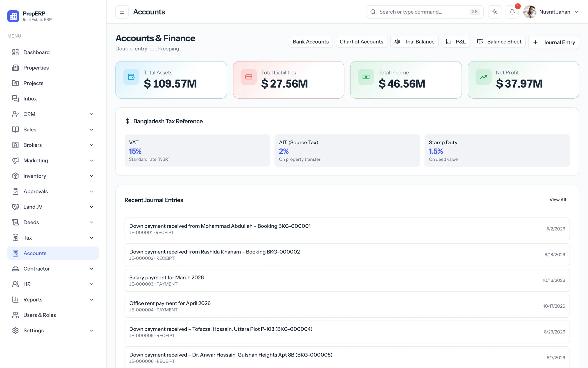Open the Bank Accounts page

[x=311, y=42]
